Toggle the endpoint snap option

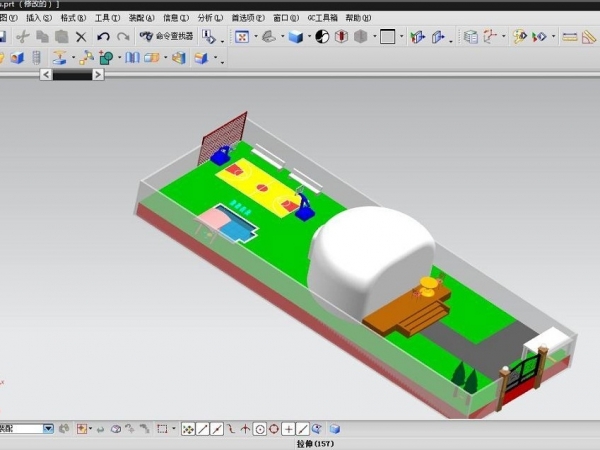coord(203,429)
